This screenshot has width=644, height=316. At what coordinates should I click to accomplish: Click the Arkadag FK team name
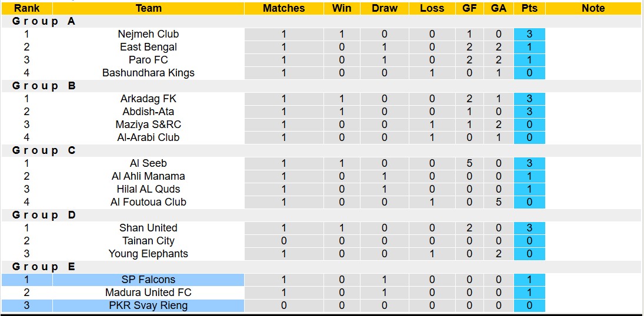[x=148, y=99]
